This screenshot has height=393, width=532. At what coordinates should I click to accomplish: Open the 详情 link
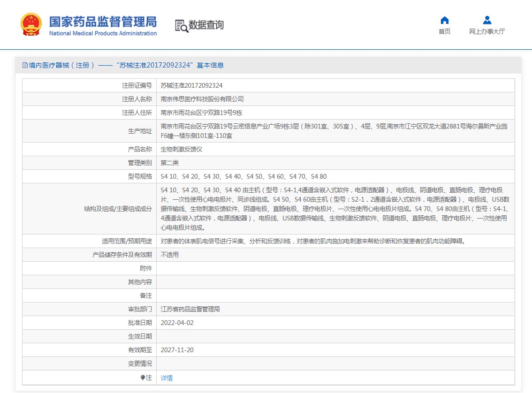167,378
